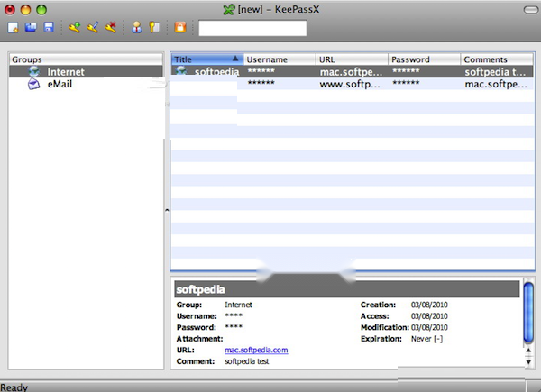Click the softpedia entry's globe icon
Image resolution: width=541 pixels, height=392 pixels.
point(181,70)
